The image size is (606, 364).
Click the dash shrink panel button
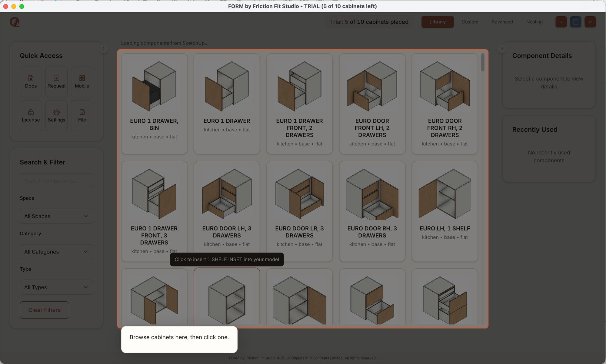[561, 22]
